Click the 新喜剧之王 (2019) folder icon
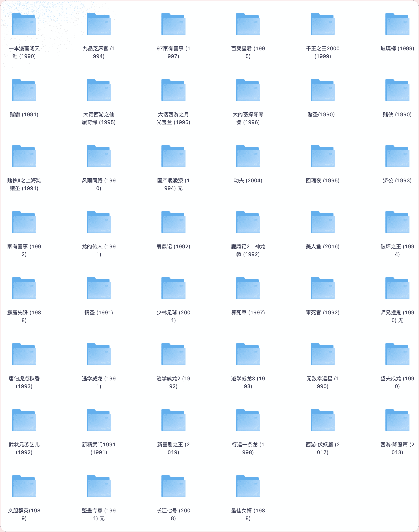Screen dimensions: 419x532 point(173,420)
